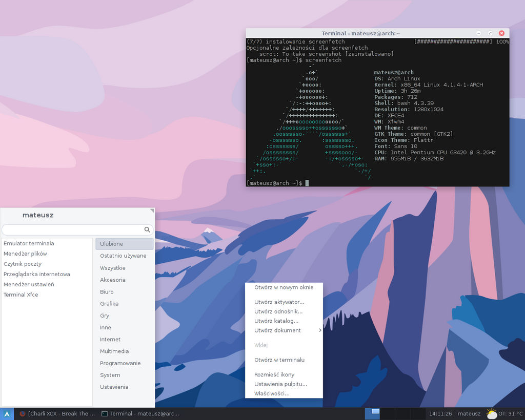Click the OT: 31 °C weather label

[x=511, y=414]
